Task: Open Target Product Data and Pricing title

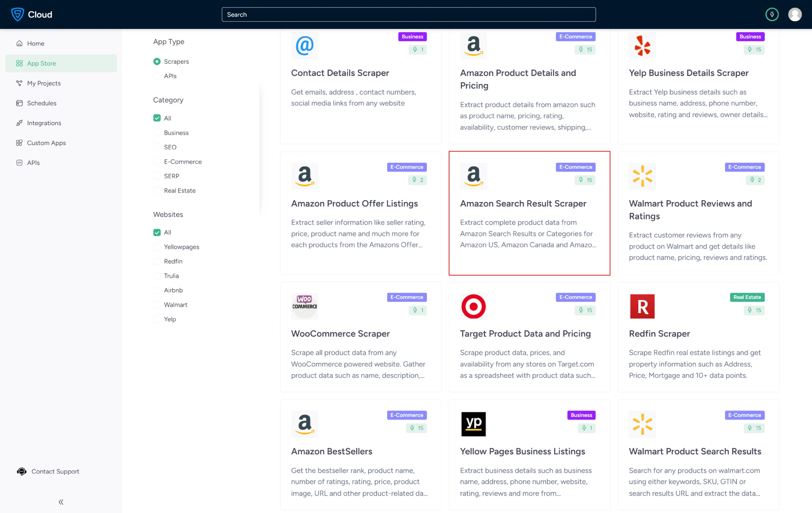Action: point(525,334)
